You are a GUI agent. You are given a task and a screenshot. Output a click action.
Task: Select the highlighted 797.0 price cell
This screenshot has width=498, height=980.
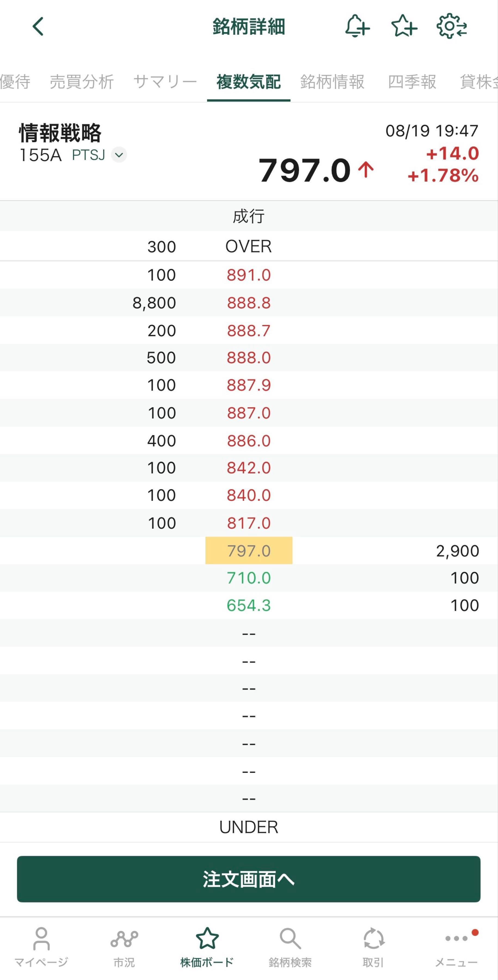point(249,550)
